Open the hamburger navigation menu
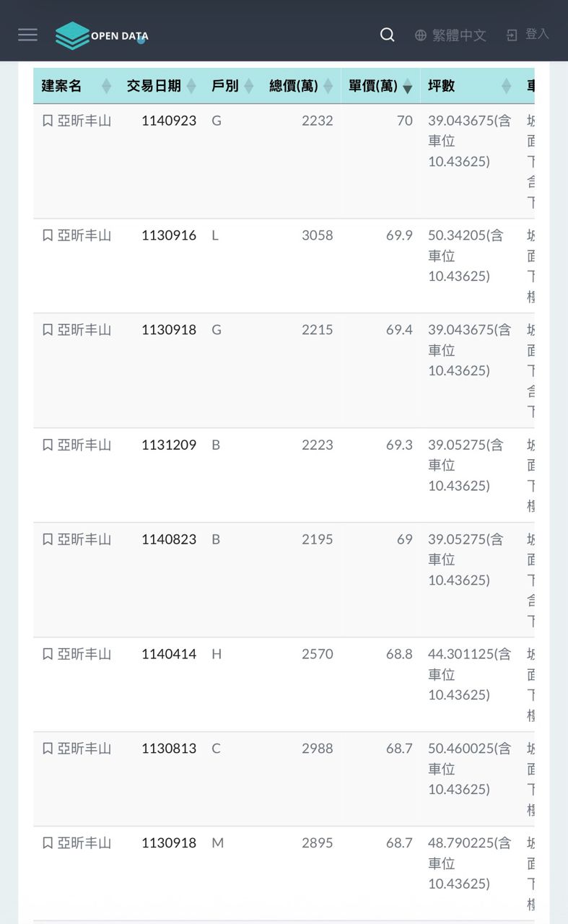 click(27, 35)
